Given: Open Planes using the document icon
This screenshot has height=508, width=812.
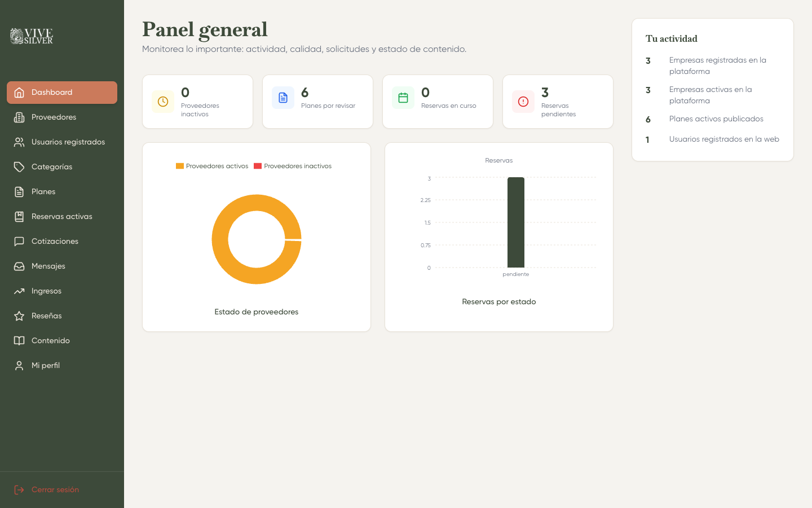Looking at the screenshot, I should (x=20, y=191).
